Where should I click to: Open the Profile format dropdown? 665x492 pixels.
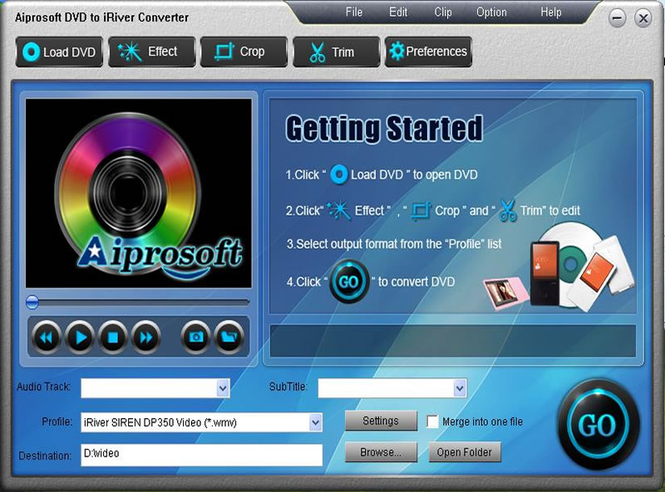(315, 422)
